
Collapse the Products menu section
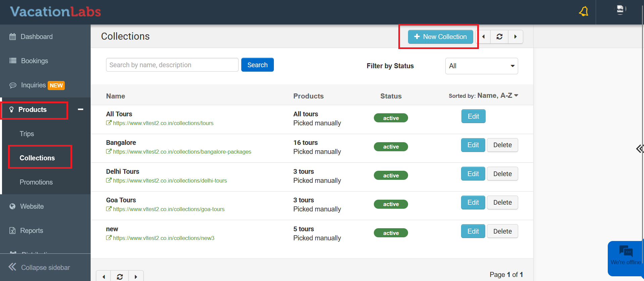pos(81,110)
